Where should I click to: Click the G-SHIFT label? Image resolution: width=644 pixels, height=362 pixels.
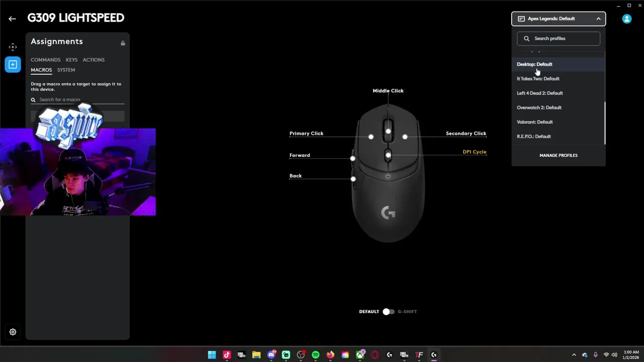[x=407, y=312]
